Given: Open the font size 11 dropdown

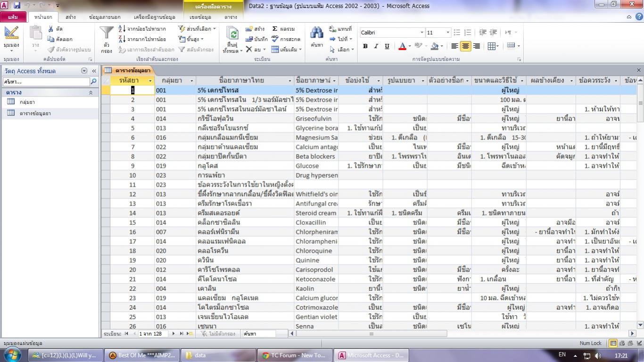Looking at the screenshot, I should point(448,33).
